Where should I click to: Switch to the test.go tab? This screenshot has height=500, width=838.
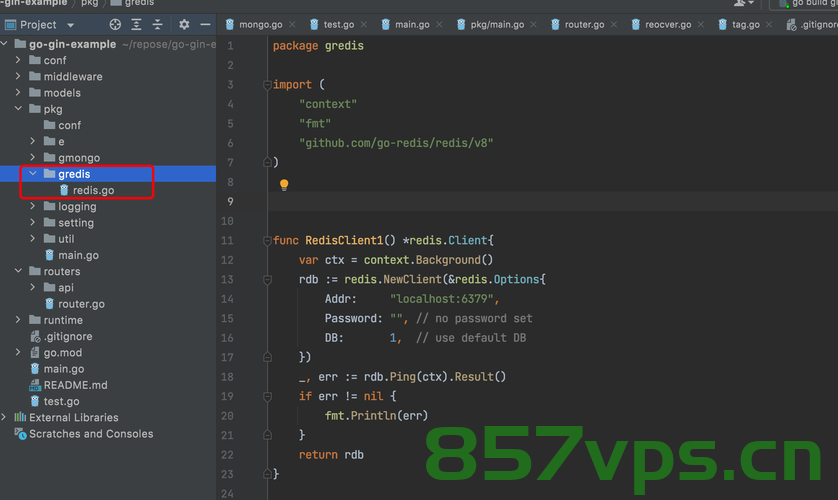[x=339, y=25]
